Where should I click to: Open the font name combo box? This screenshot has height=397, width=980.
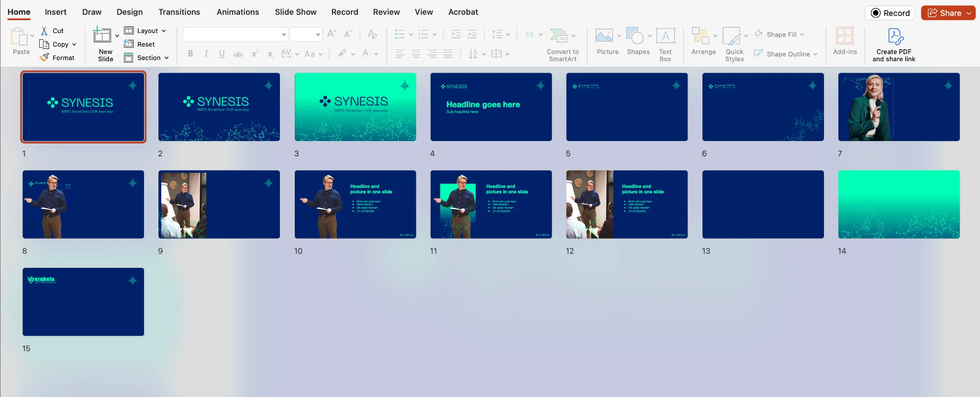[x=235, y=34]
